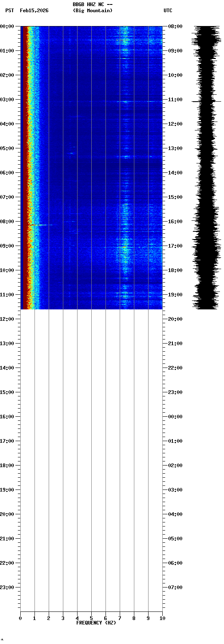The width and height of the screenshot is (224, 644).
Task: Click the UTC "20:00" time tick label
Action: pos(175,319)
